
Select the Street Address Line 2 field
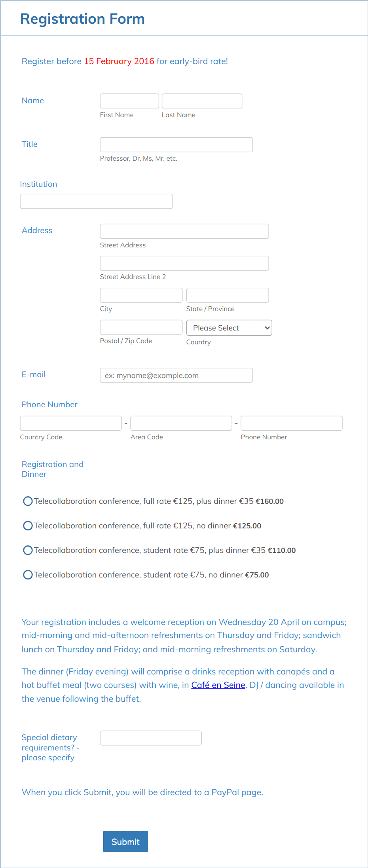[184, 263]
